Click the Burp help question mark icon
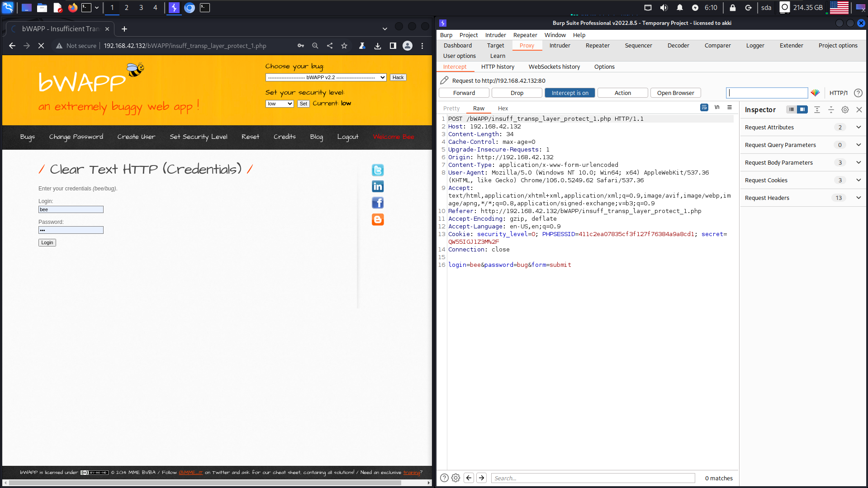The height and width of the screenshot is (488, 868). click(858, 93)
